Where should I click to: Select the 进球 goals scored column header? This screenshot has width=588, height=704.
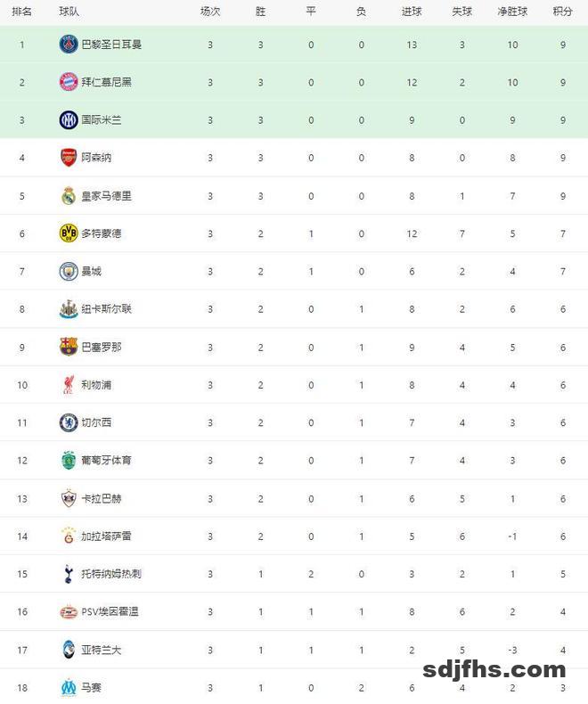click(412, 12)
